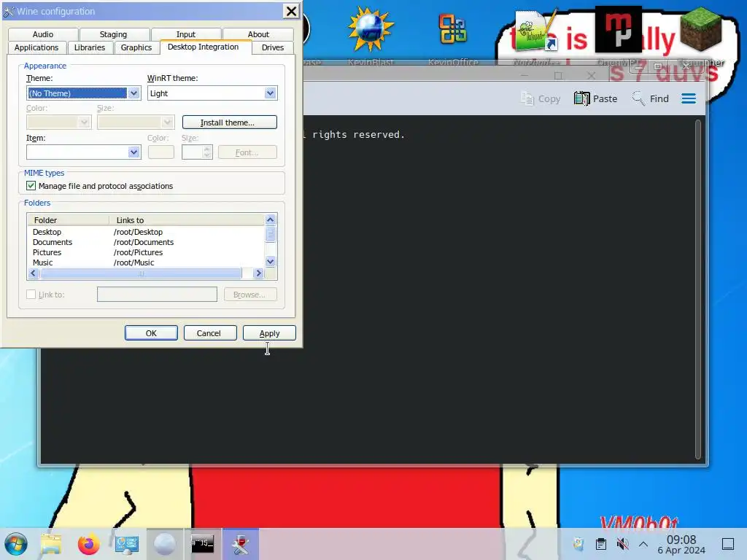Click the Font button

pos(247,152)
